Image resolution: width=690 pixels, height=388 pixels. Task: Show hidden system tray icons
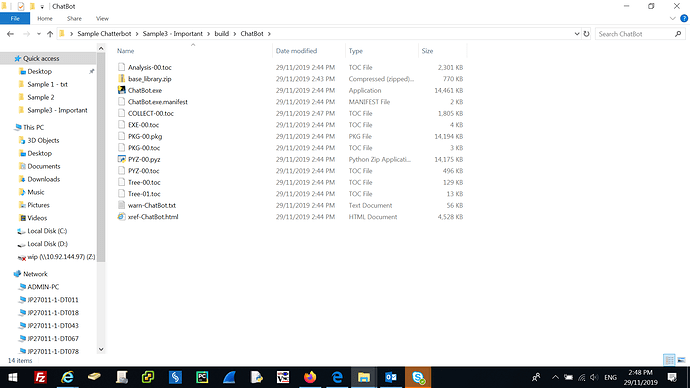pyautogui.click(x=555, y=377)
